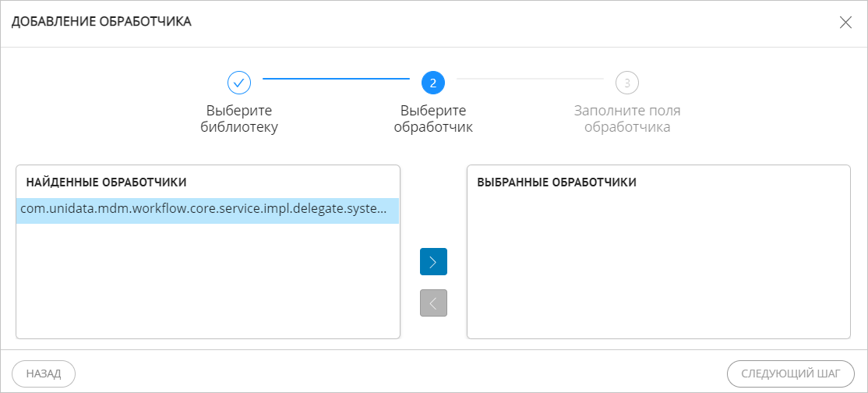Select the com.unidata.mdm.workflow handler entry
Screen dimensions: 868x393
pyautogui.click(x=207, y=211)
